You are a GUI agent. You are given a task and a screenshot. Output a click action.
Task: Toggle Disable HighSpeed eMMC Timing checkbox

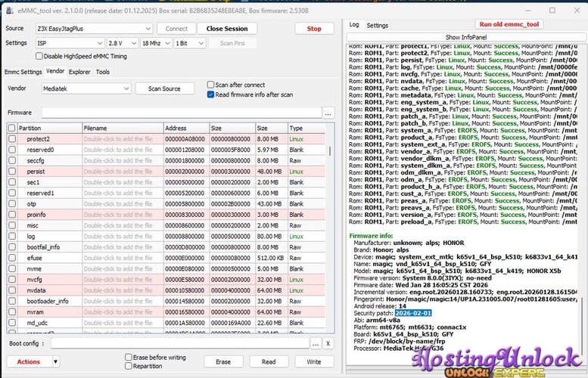click(39, 56)
